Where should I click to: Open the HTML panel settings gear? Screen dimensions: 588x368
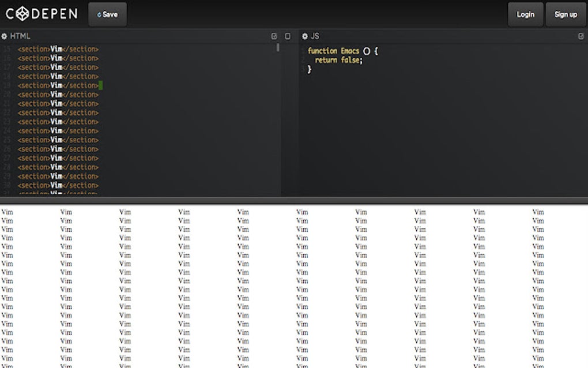tap(5, 36)
